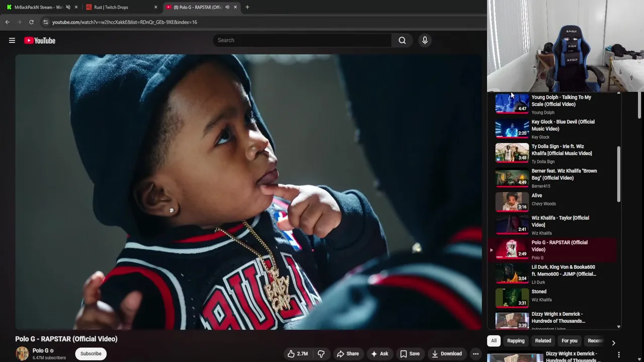
Task: Click the video title Polo G - RAPSTAR
Action: coord(66,339)
